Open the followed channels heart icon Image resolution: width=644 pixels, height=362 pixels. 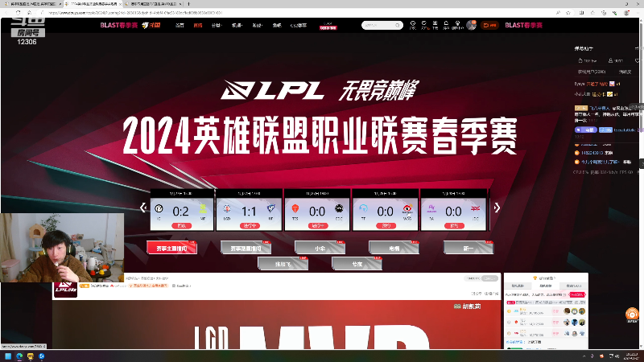pyautogui.click(x=424, y=25)
